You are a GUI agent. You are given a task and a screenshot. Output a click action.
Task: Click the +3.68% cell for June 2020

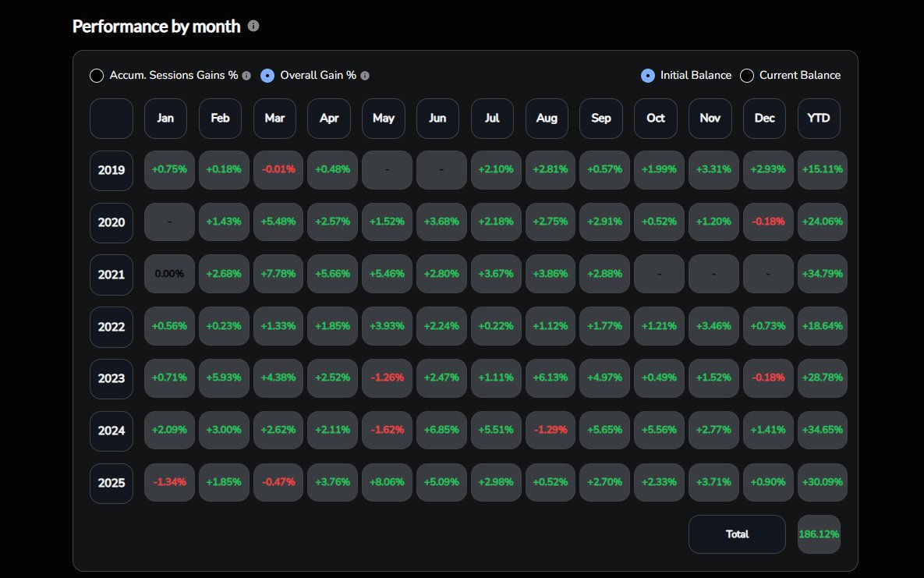point(441,222)
